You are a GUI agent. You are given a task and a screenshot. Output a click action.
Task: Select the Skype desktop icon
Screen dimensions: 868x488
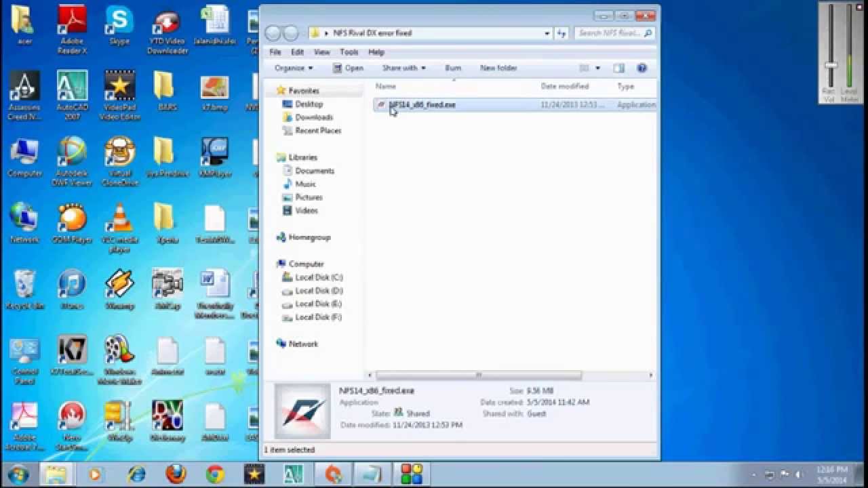[x=119, y=27]
